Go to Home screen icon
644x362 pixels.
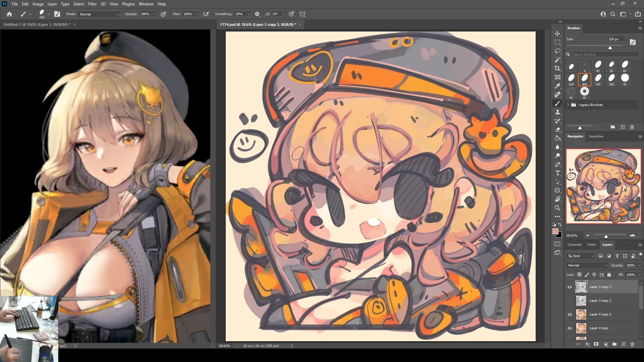tap(9, 14)
